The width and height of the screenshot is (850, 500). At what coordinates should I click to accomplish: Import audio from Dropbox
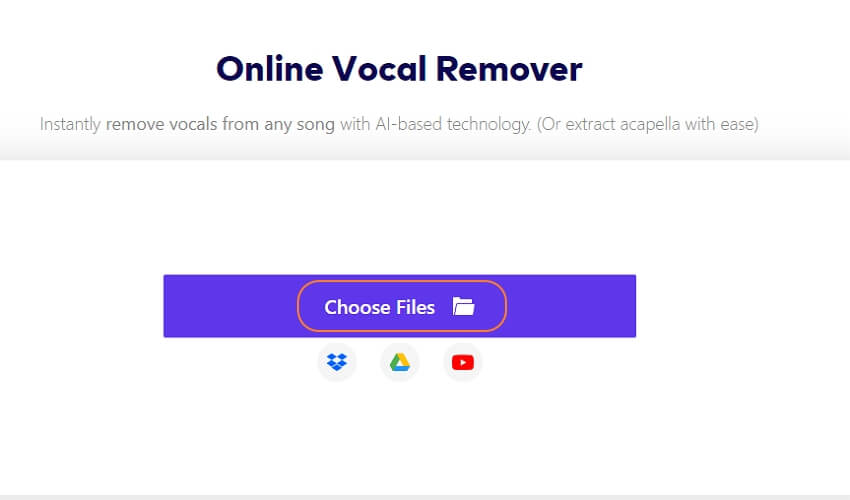pyautogui.click(x=337, y=362)
